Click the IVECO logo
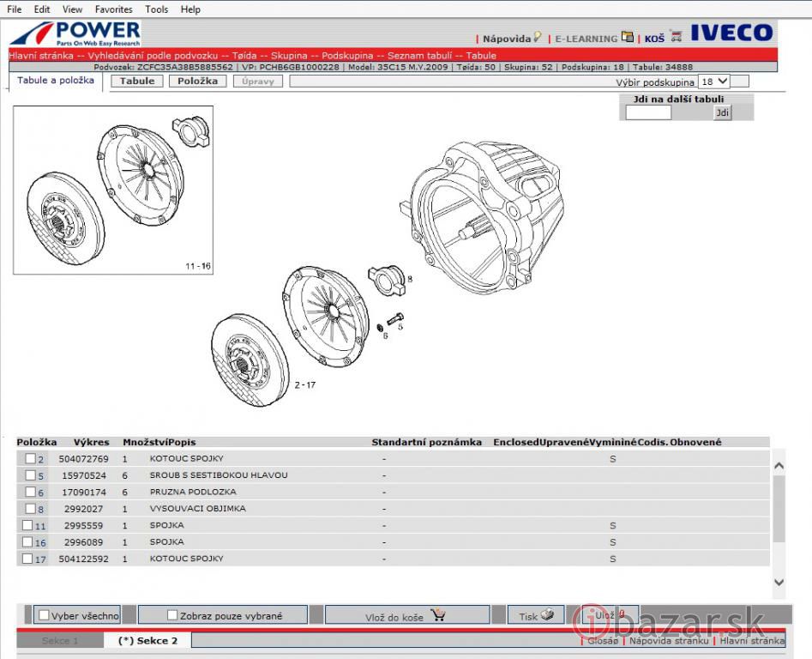This screenshot has width=812, height=659. pyautogui.click(x=731, y=33)
